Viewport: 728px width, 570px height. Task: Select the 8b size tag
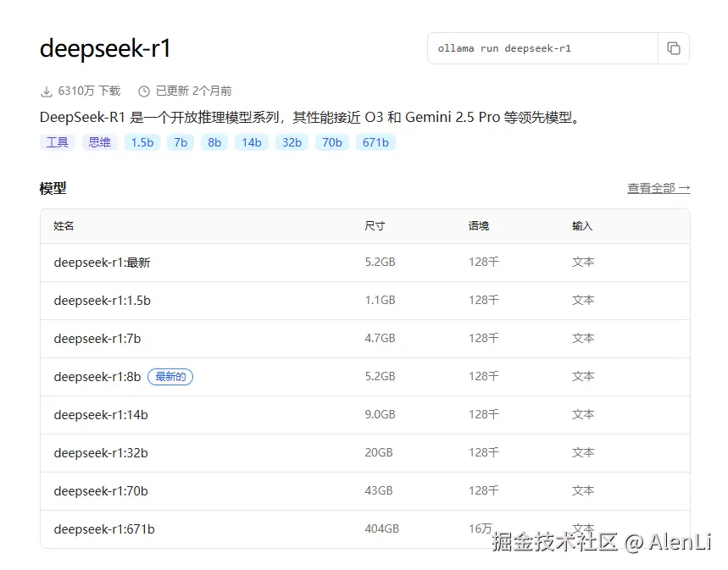coord(214,142)
